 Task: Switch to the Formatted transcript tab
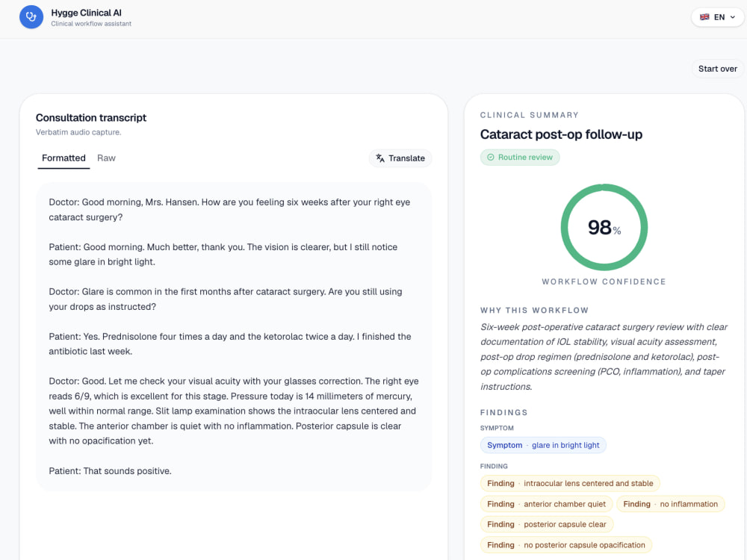[x=63, y=158]
